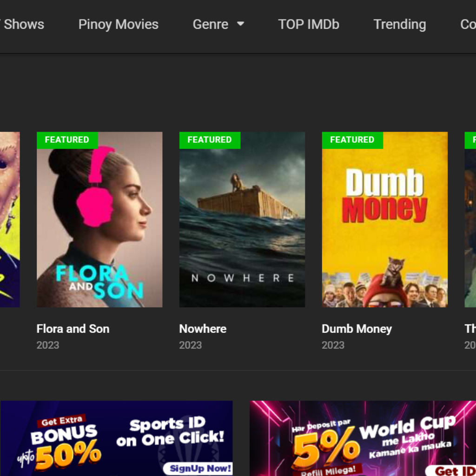Viewport: 476px width, 476px height.
Task: Click the 2023 year under Nowhere
Action: coord(190,345)
